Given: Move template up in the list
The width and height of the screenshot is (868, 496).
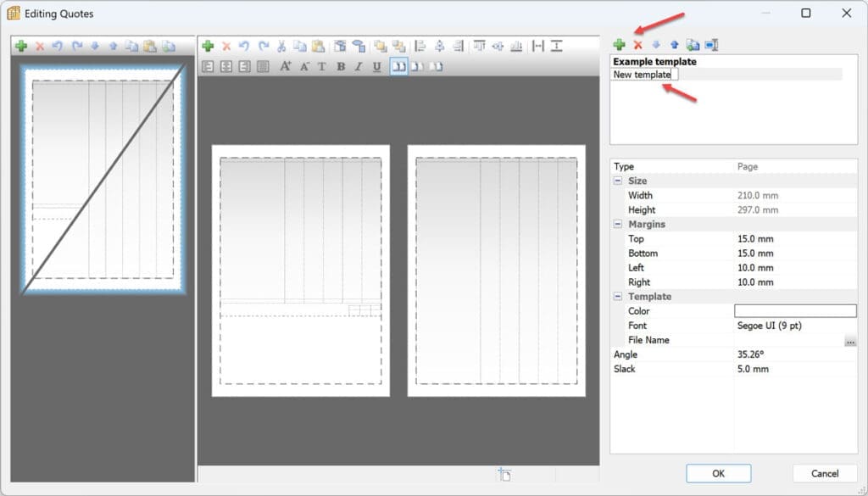Looking at the screenshot, I should 674,46.
